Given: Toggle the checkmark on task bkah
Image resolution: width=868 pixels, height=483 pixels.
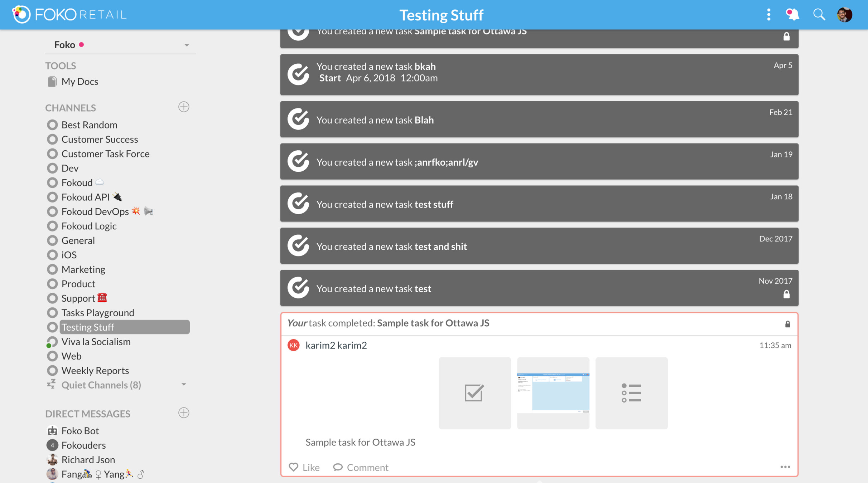Looking at the screenshot, I should (x=298, y=74).
